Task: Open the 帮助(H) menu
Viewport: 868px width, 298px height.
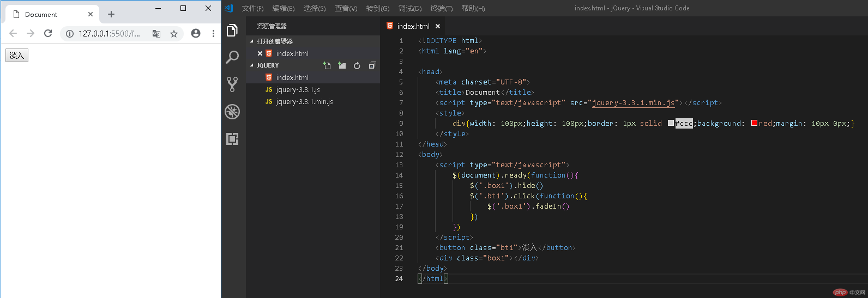Action: point(473,8)
